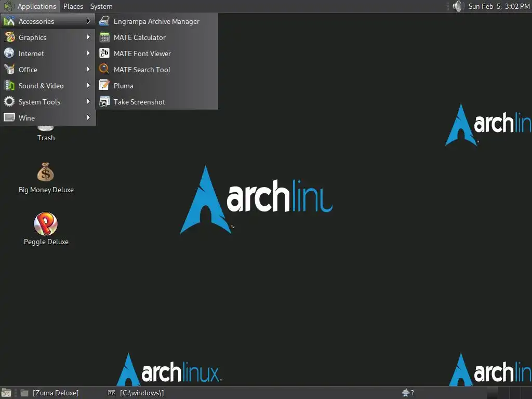532x399 pixels.
Task: Click the Office category icon
Action: [x=9, y=69]
